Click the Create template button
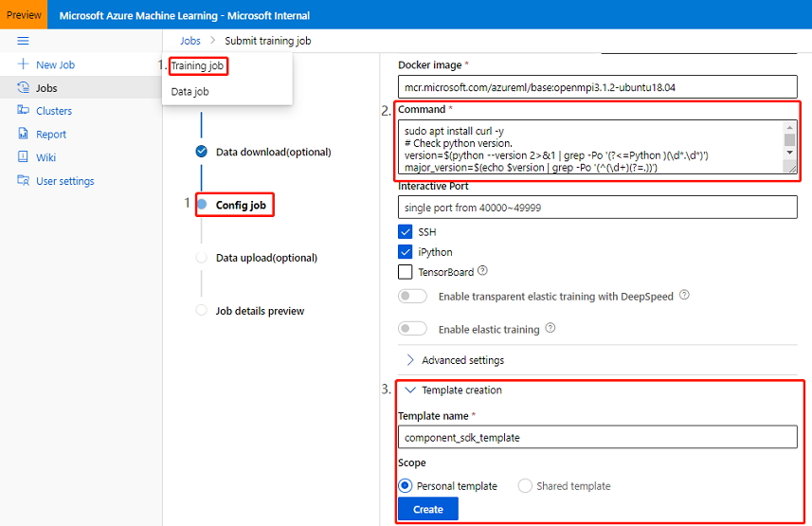 (x=427, y=509)
